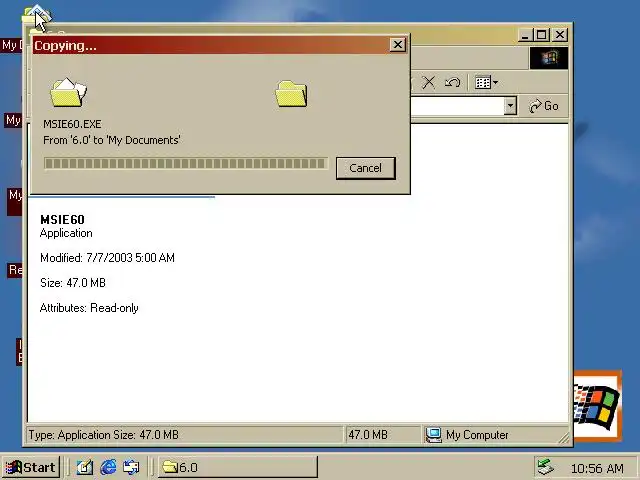Click 'Attributes: Read-only' text
Image resolution: width=640 pixels, height=480 pixels.
tap(89, 308)
